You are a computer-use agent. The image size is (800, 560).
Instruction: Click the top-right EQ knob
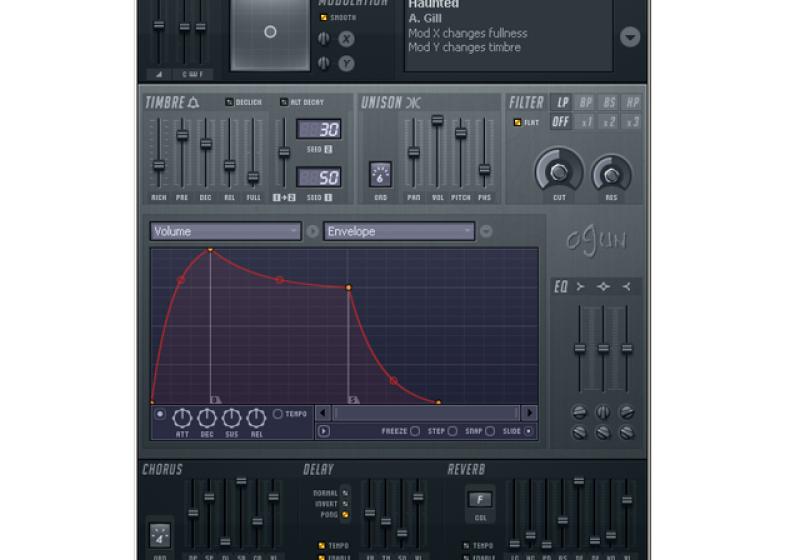(x=627, y=412)
